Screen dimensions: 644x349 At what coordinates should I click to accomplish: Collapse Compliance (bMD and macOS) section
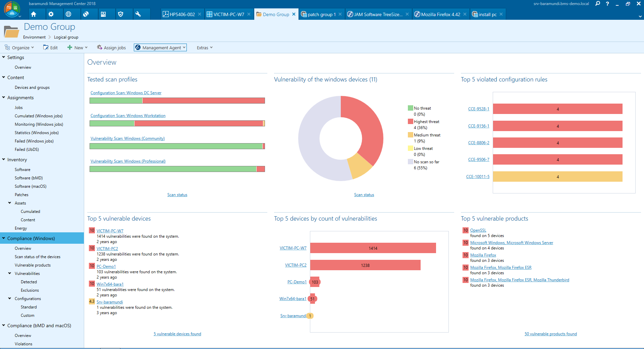point(4,325)
